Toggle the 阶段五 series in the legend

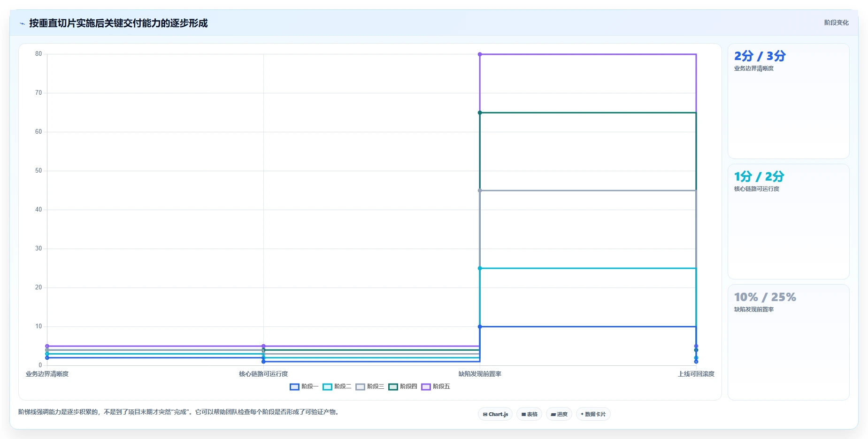point(435,386)
